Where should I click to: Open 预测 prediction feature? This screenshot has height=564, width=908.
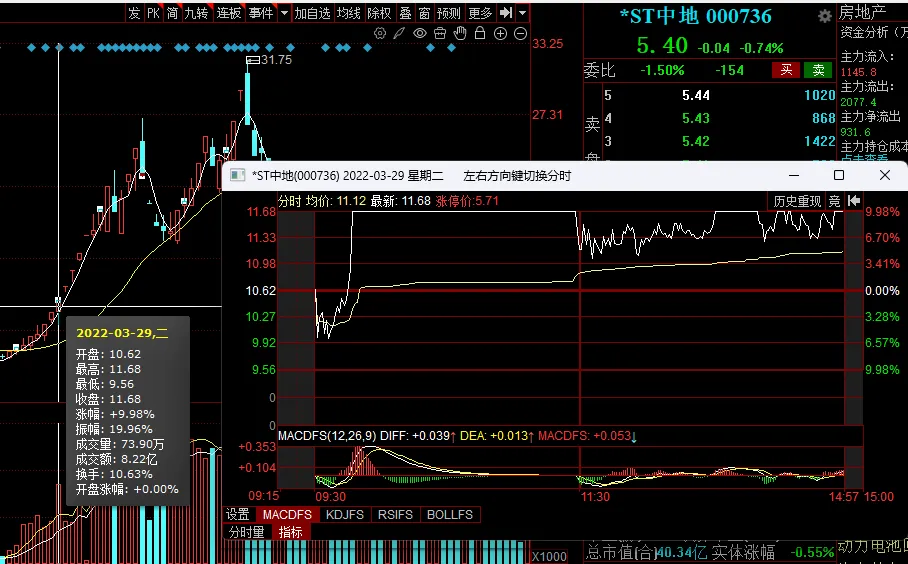click(449, 13)
